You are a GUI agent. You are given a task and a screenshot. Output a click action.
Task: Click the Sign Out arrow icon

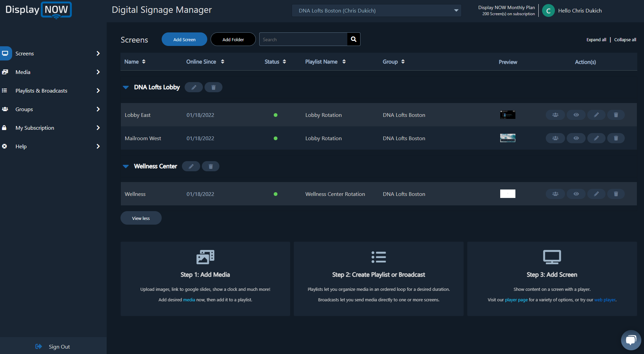pos(39,347)
